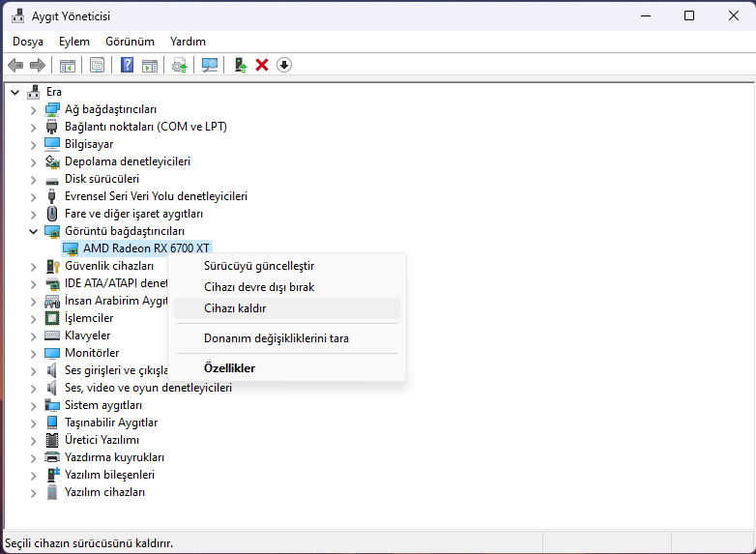The image size is (756, 554).
Task: Select Cihazı kaldır in context menu
Action: (x=287, y=308)
